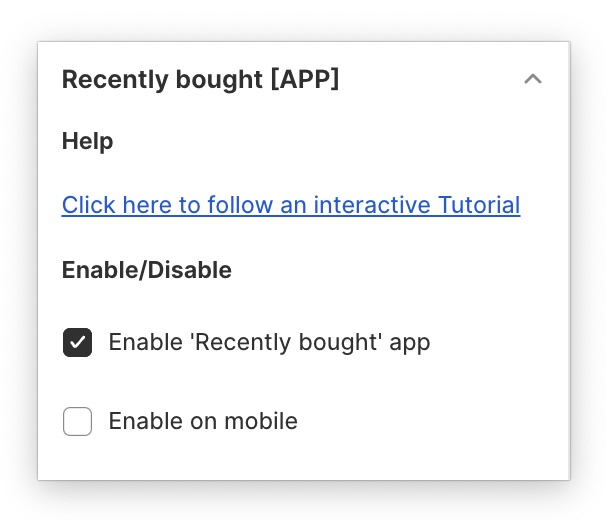Click the white checkmark in the dark box
Image resolution: width=606 pixels, height=520 pixels.
[x=78, y=343]
